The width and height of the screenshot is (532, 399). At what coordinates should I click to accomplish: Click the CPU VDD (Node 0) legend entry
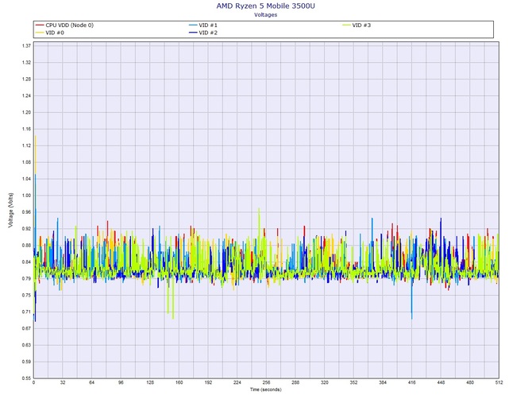(65, 25)
